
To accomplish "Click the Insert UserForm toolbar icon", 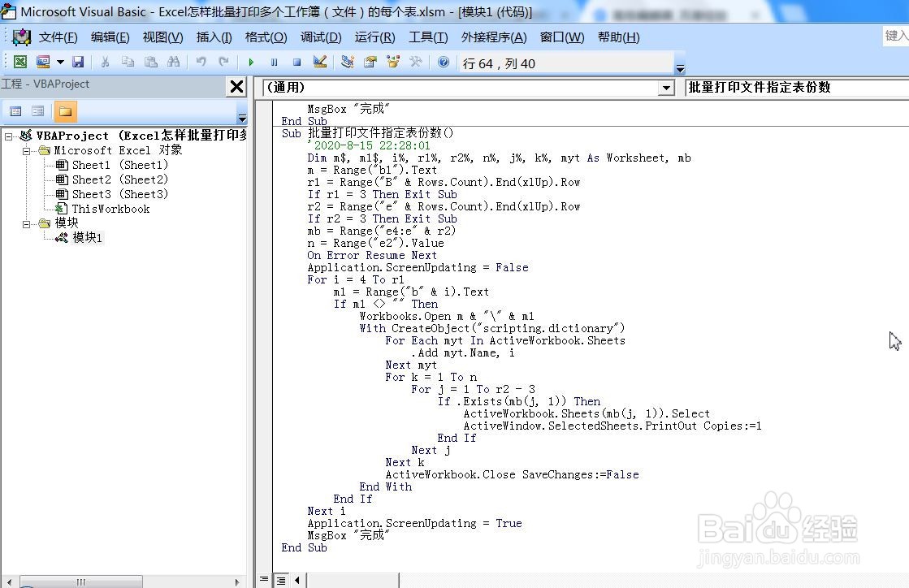I will [x=43, y=62].
